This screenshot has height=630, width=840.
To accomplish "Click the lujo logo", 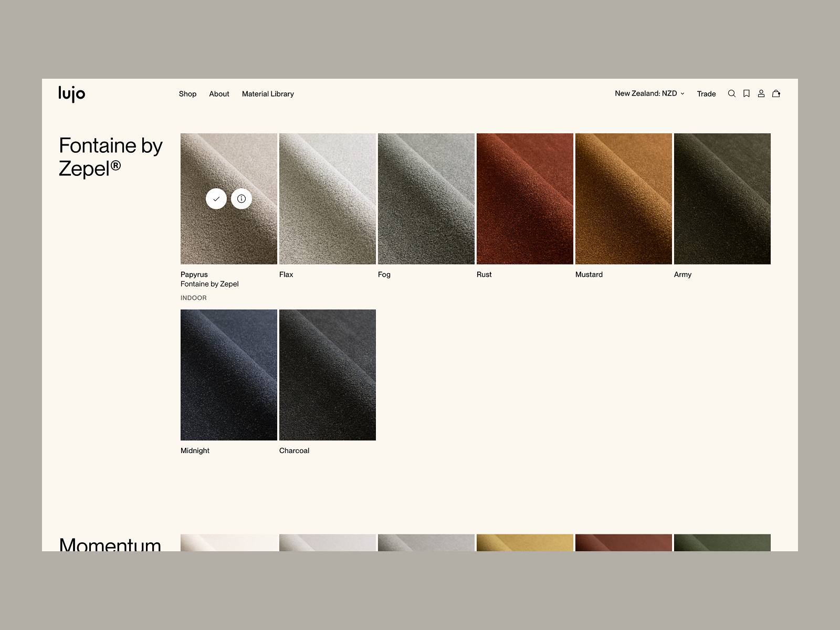I will tap(72, 93).
